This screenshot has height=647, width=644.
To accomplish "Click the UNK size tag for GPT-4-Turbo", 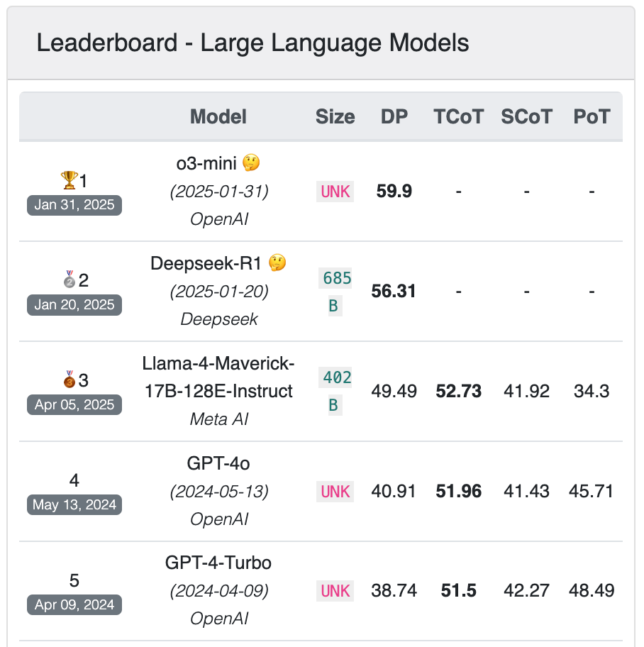I will 335,591.
